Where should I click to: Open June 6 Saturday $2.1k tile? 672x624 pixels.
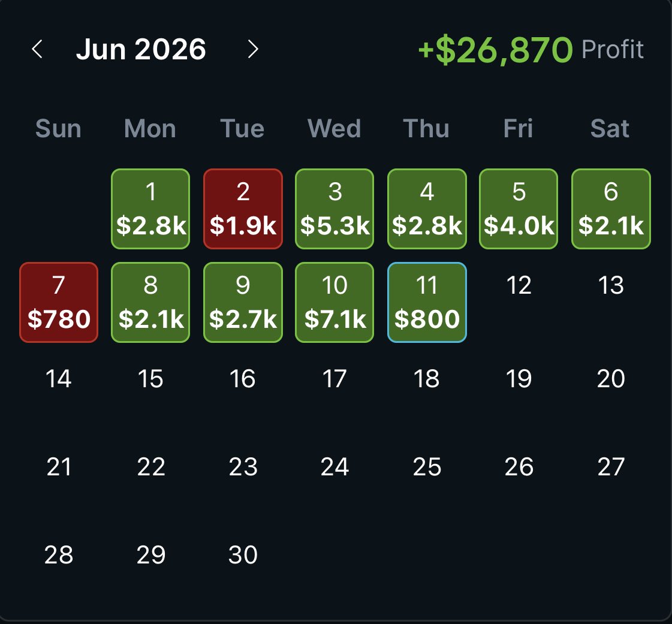click(x=611, y=209)
